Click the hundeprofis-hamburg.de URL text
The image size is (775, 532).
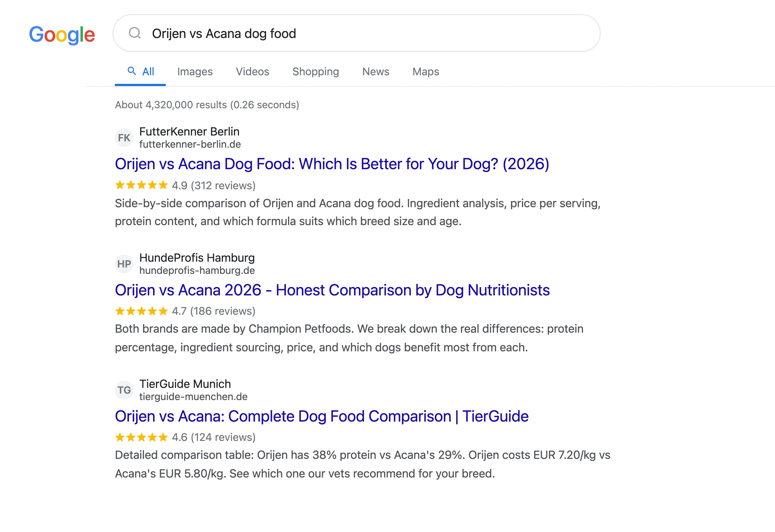[x=197, y=271]
